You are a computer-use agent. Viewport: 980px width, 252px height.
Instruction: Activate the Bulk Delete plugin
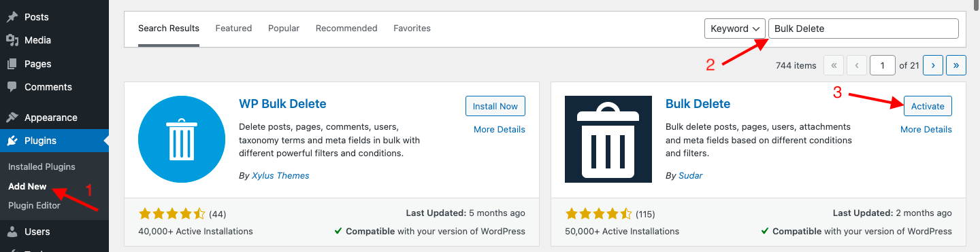tap(928, 106)
